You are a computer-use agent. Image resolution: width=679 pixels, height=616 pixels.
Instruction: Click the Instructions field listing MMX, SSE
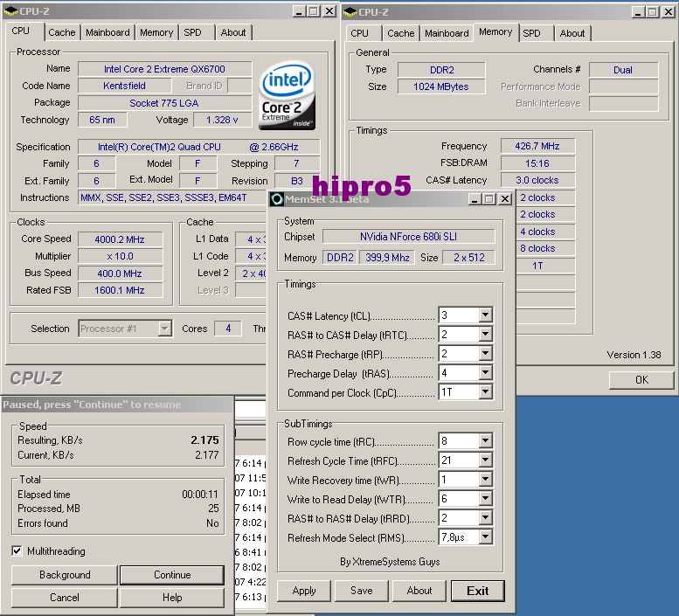tap(173, 197)
